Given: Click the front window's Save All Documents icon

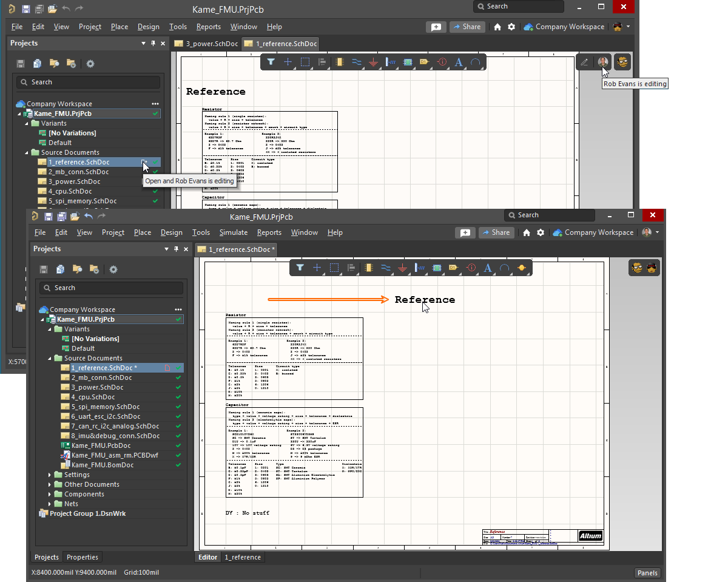Looking at the screenshot, I should 62,216.
